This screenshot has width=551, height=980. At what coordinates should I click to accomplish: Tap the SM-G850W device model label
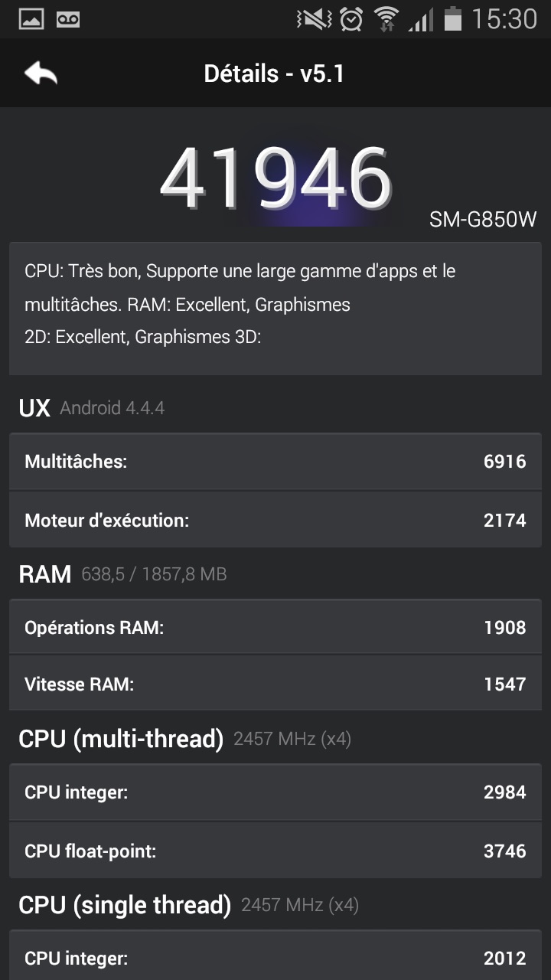coord(483,220)
